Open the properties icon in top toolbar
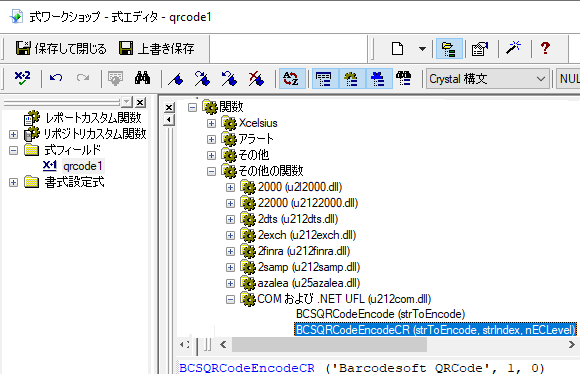580x374 pixels. 480,48
